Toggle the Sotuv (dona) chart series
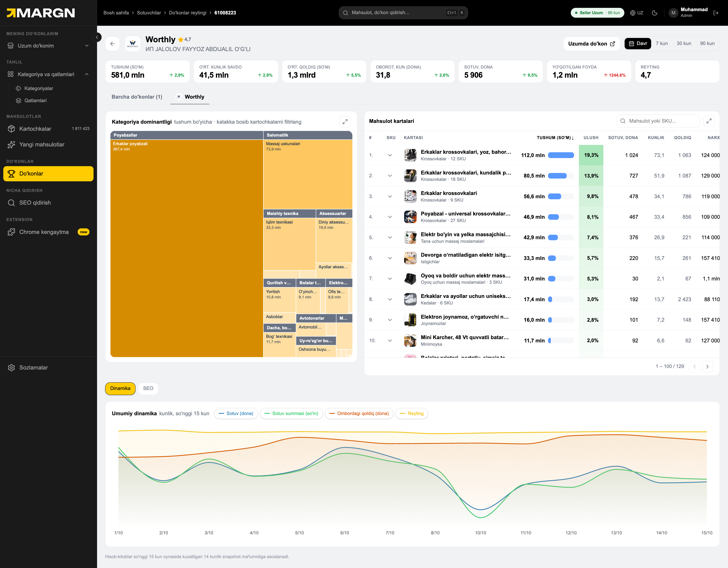 236,413
